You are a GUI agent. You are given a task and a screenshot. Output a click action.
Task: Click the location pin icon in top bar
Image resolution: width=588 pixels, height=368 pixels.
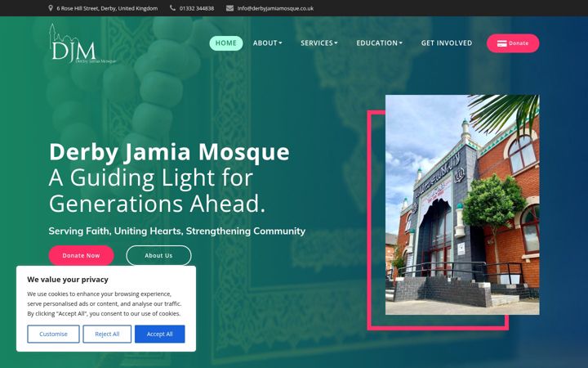click(51, 8)
